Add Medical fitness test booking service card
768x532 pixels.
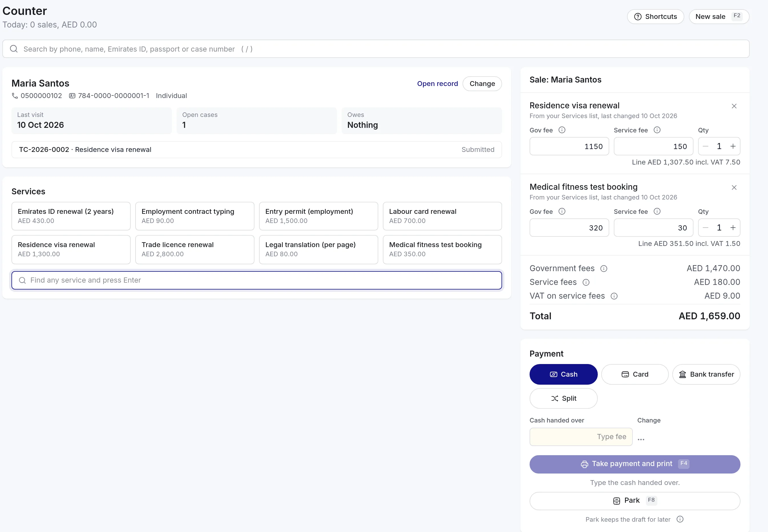442,249
